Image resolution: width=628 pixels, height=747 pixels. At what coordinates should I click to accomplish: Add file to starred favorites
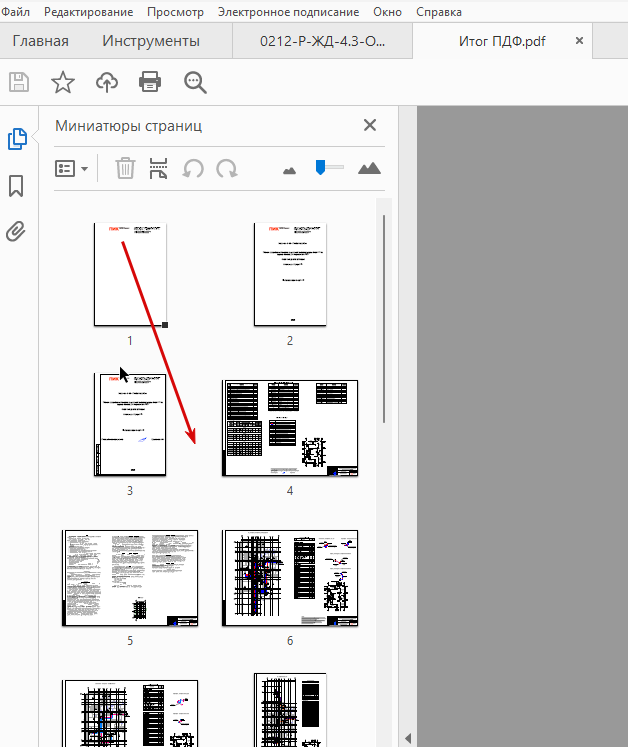pos(63,82)
